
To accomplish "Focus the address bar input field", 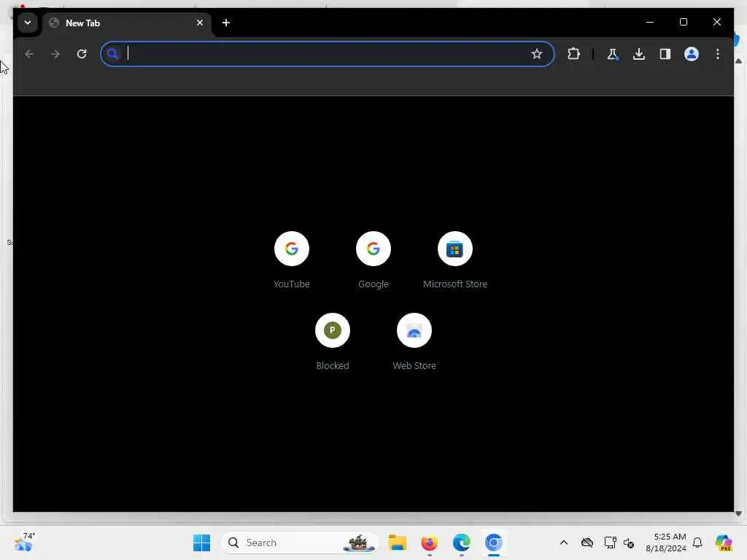I will 328,54.
